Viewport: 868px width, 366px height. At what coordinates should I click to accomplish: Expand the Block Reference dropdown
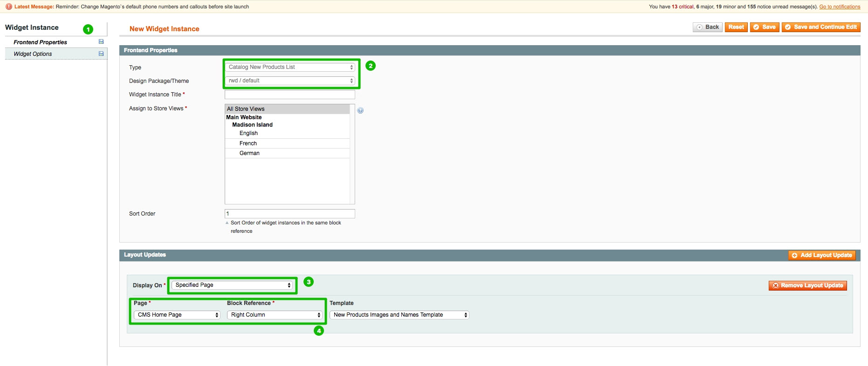tap(275, 315)
